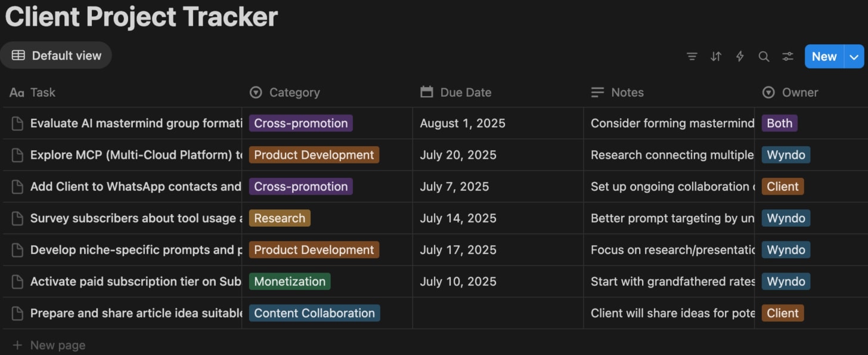The image size is (868, 355).
Task: Open the Owner column header menu
Action: click(799, 92)
